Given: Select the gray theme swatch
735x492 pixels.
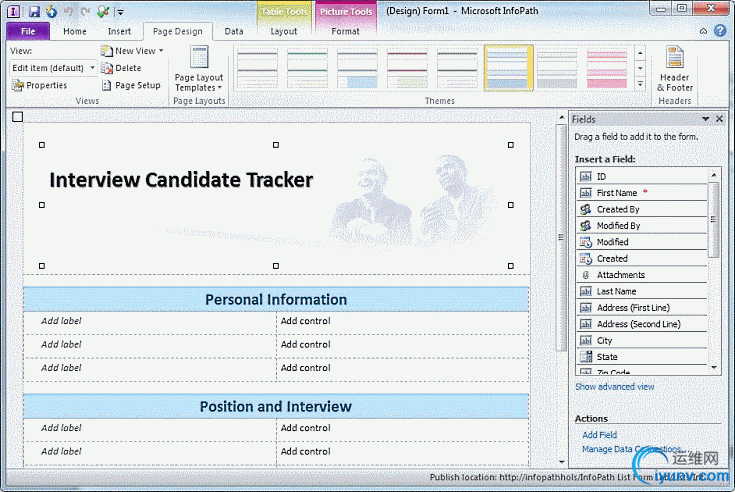Looking at the screenshot, I should coord(557,68).
